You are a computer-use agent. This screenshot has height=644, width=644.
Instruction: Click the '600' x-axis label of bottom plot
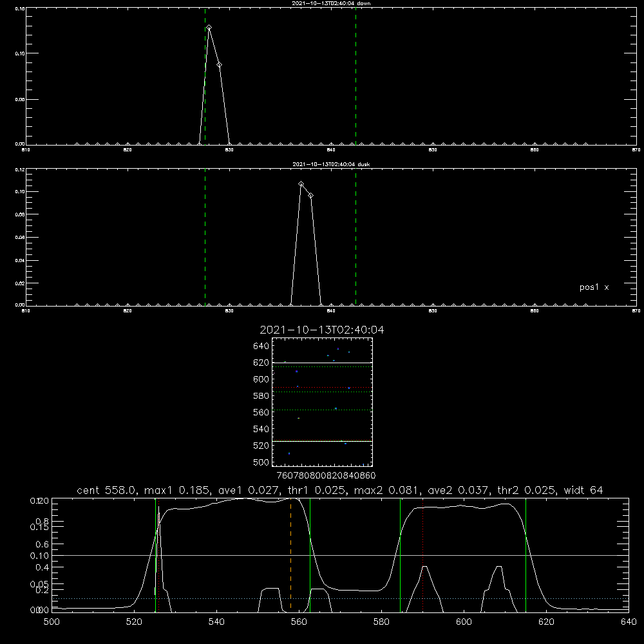pos(464,622)
